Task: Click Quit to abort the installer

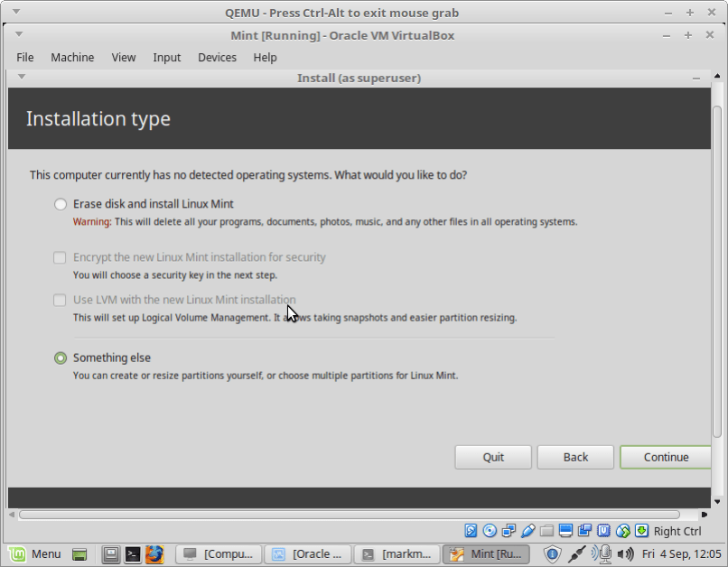Action: point(493,457)
